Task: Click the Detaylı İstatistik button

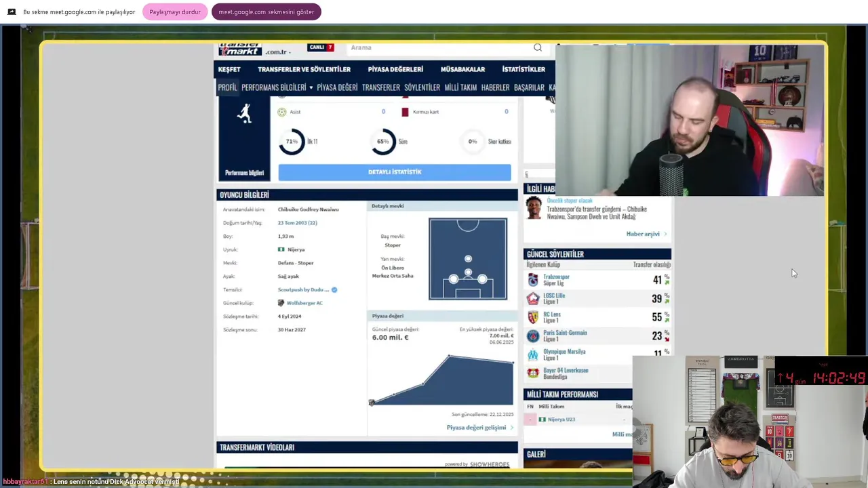Action: point(395,172)
